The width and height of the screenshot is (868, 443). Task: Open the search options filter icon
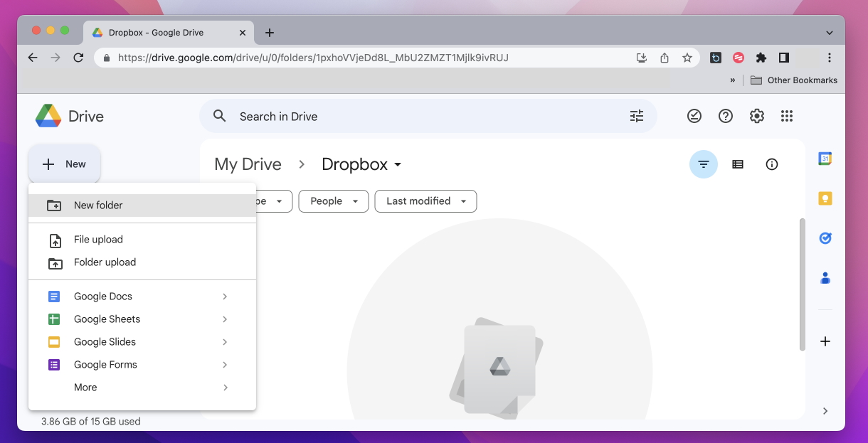click(x=636, y=116)
